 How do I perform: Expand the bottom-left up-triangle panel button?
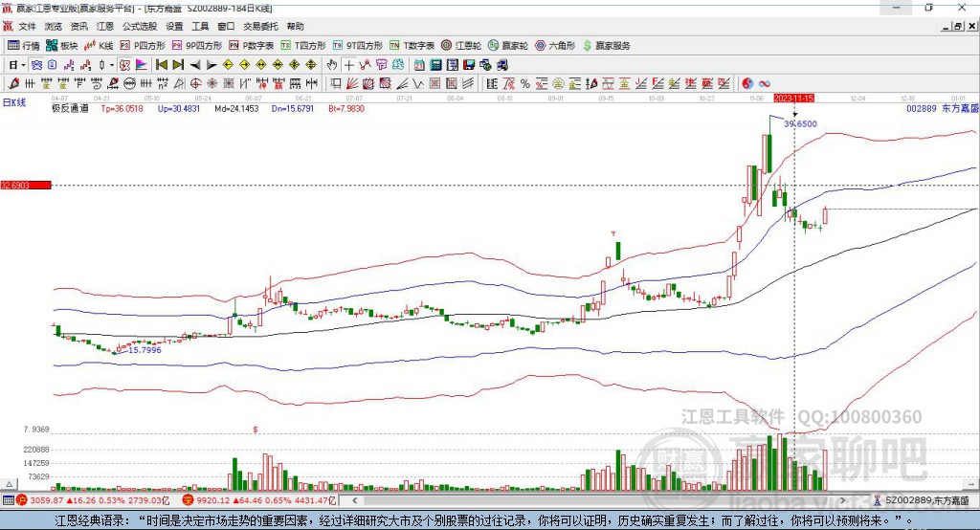pyautogui.click(x=10, y=484)
